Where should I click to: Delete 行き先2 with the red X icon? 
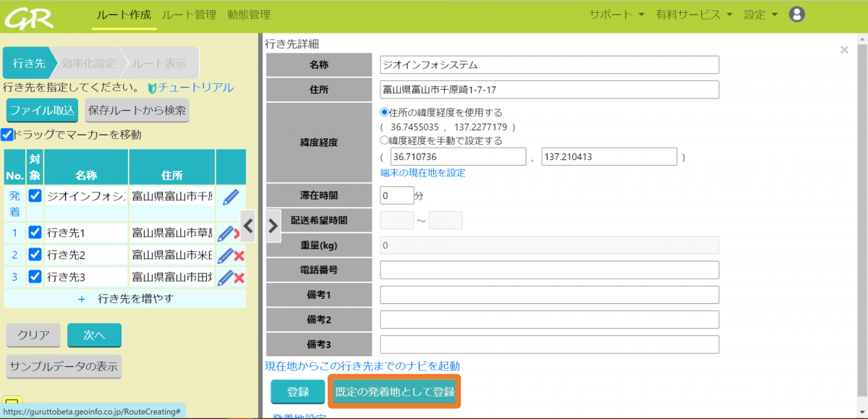(x=239, y=255)
